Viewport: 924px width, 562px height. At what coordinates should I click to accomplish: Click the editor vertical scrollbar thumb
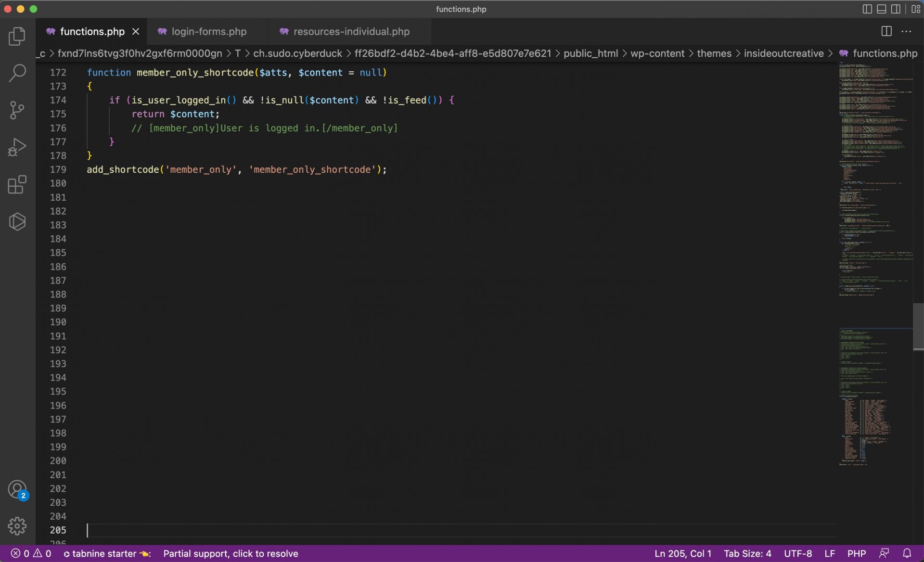918,326
